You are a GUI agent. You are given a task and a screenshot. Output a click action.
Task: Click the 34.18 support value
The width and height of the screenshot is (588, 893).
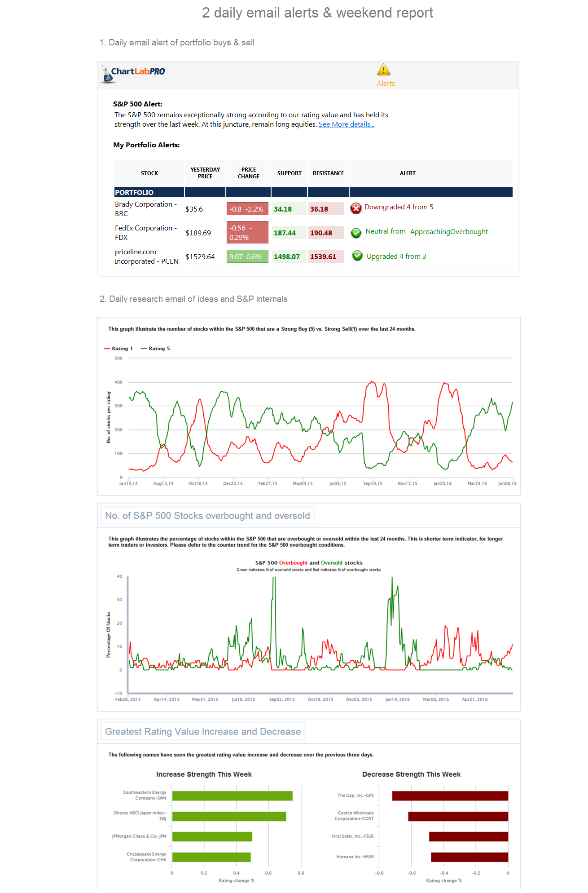click(x=283, y=209)
